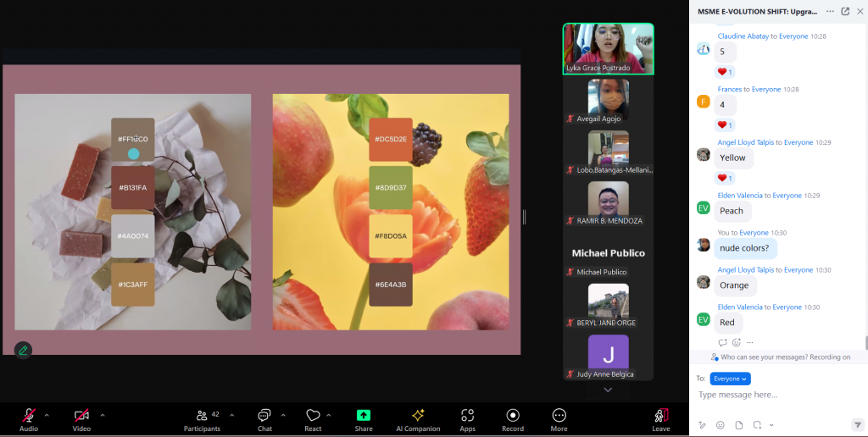
Task: Click the green Share screen icon
Action: pos(364,415)
